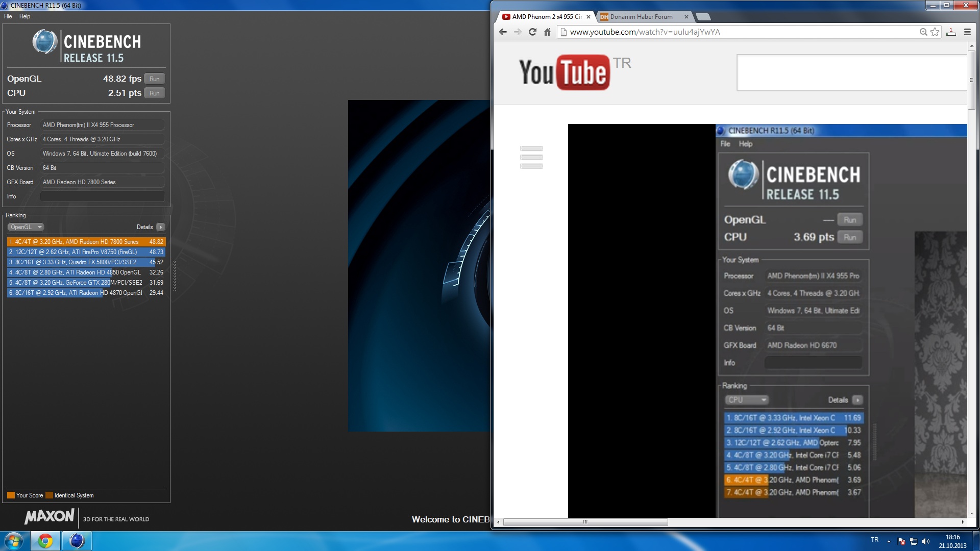The image size is (980, 551).
Task: Maximize the Chrome window
Action: pos(947,5)
